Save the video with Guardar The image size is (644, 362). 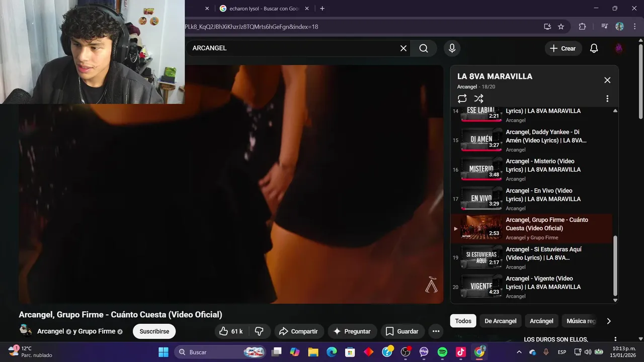(402, 331)
